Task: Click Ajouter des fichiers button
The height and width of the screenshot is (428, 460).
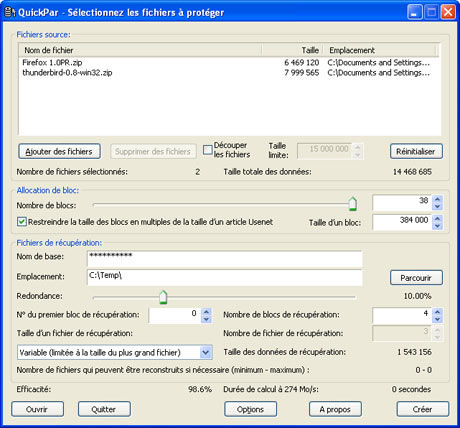Action: pos(59,152)
